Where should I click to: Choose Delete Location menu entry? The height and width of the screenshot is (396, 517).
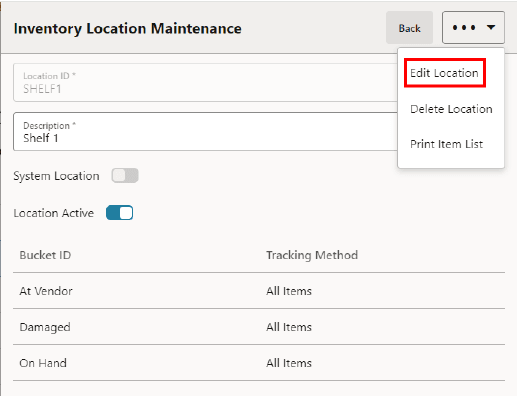click(451, 109)
